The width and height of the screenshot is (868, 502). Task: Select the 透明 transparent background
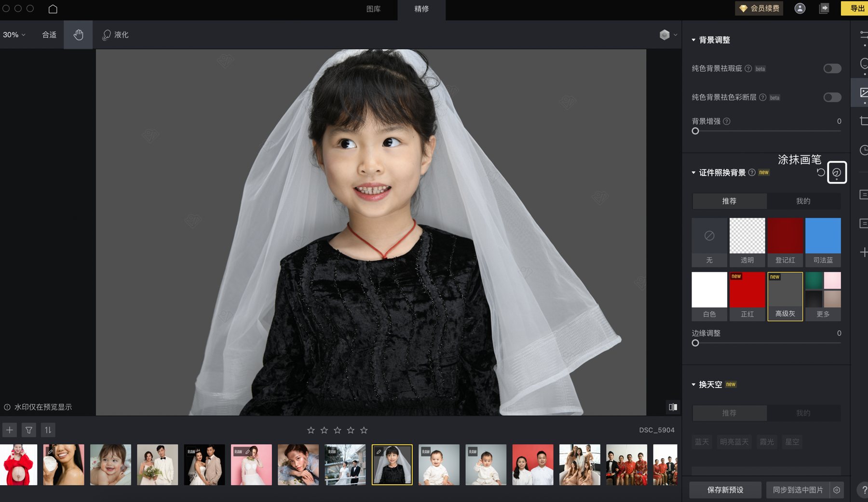pyautogui.click(x=747, y=242)
